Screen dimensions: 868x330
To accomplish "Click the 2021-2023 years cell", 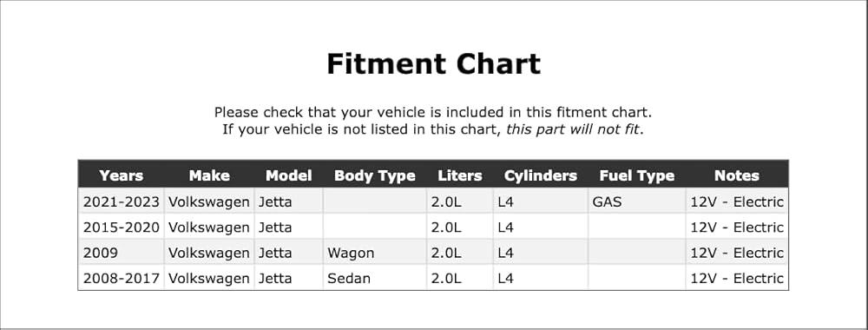I will (122, 202).
